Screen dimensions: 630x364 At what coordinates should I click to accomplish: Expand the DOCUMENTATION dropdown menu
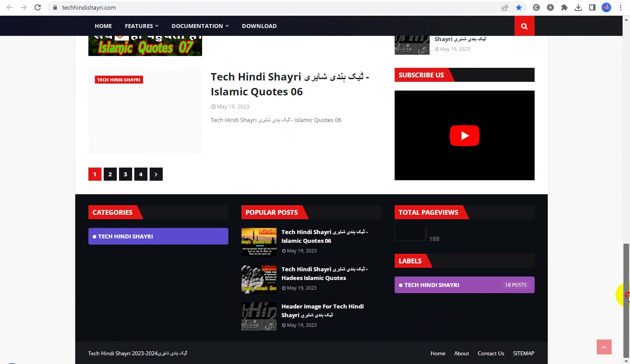(200, 26)
